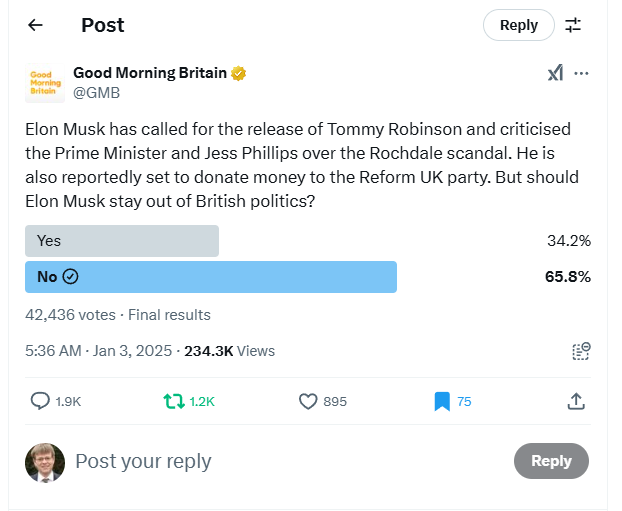Toggle the green repost icon
Viewport: 622px width, 511px height.
click(x=174, y=401)
